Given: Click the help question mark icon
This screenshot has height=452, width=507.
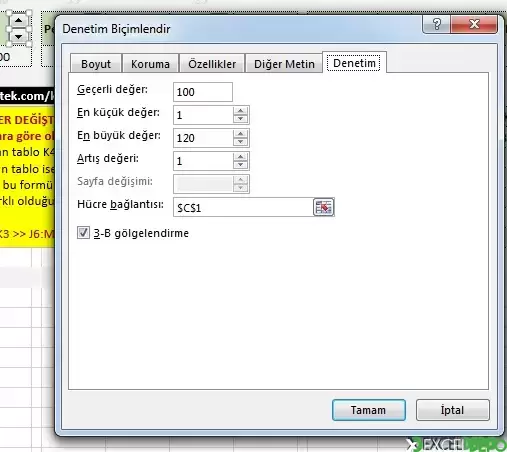Looking at the screenshot, I should point(437,24).
